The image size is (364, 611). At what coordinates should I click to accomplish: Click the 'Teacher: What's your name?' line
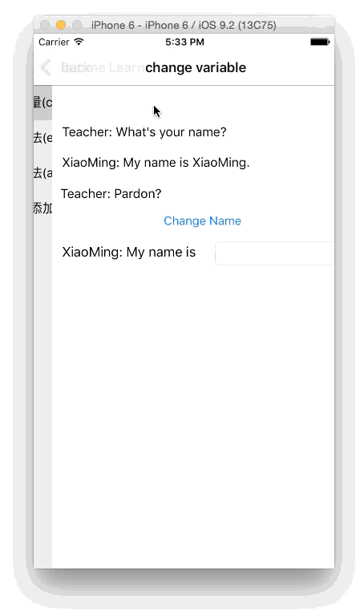144,132
